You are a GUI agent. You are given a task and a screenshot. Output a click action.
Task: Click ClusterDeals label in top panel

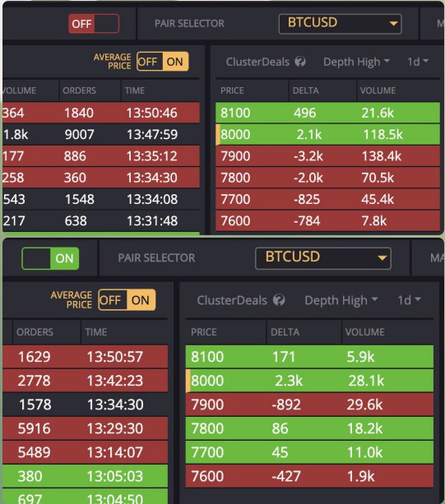point(257,62)
